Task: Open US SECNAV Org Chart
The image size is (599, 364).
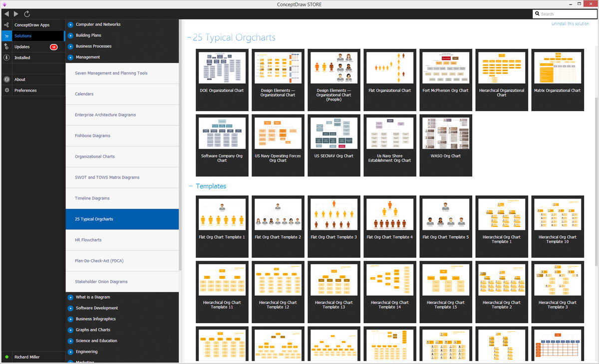Action: click(334, 145)
